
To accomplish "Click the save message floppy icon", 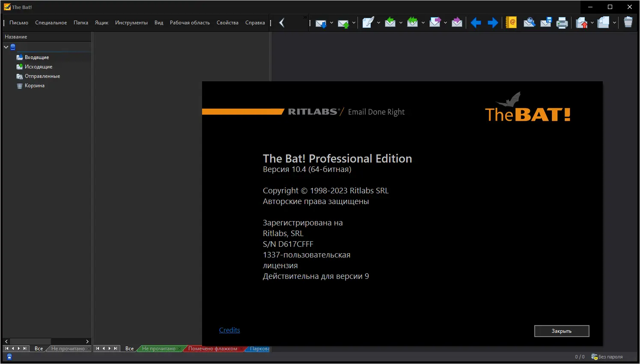I will coord(546,23).
